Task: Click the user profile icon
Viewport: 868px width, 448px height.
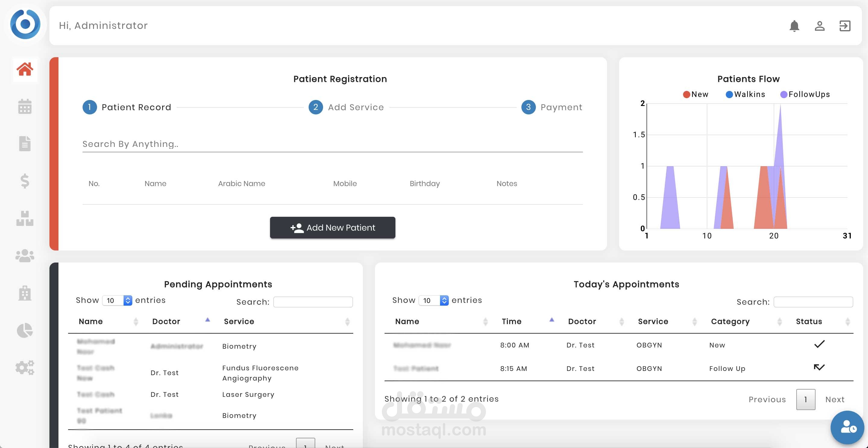Action: [x=819, y=26]
